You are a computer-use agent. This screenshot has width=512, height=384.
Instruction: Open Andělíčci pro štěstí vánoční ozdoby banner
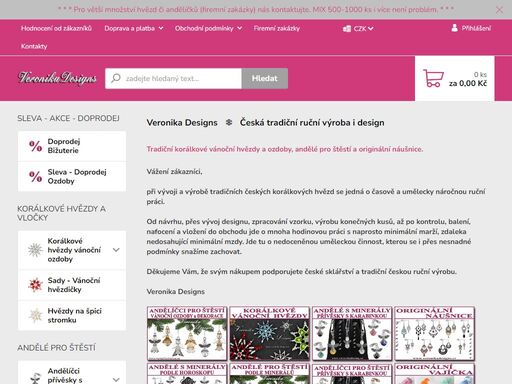click(x=187, y=334)
